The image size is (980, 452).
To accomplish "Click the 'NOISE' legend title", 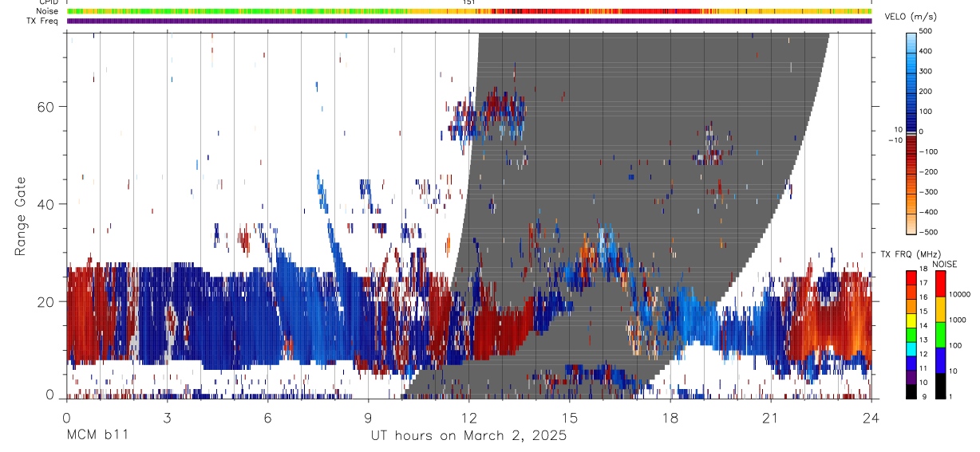I will tap(944, 264).
